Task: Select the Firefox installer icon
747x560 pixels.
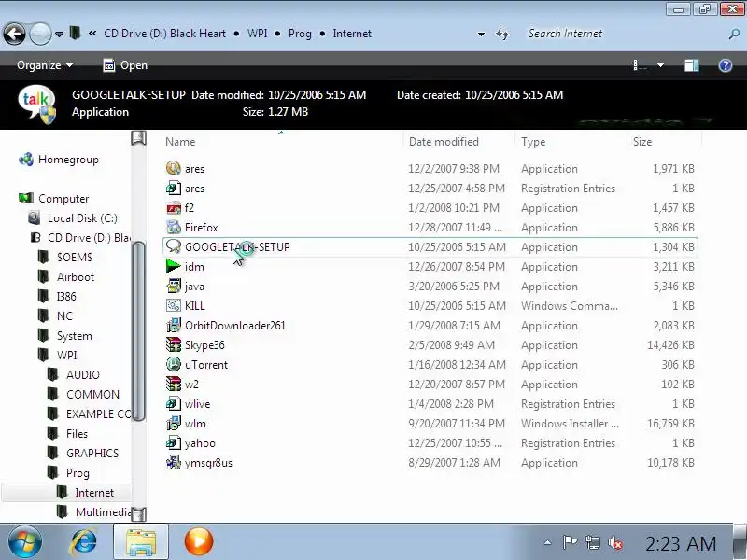Action: tap(174, 227)
